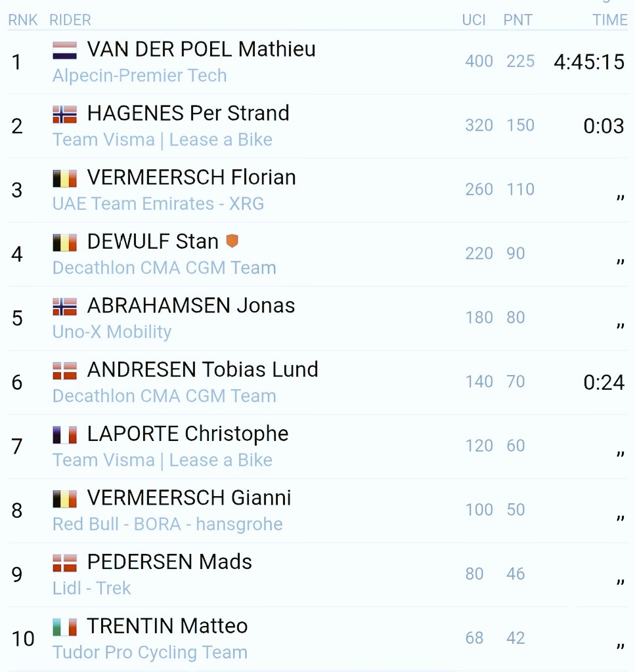This screenshot has height=672, width=635.
Task: Open rider VAN DER POEL Mathieu's profile
Action: click(x=201, y=49)
